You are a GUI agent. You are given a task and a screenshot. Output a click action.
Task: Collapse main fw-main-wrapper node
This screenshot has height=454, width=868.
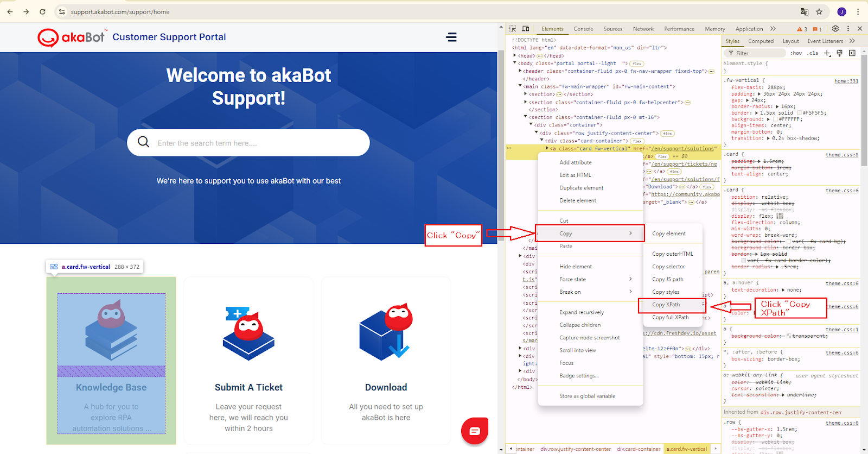(520, 86)
